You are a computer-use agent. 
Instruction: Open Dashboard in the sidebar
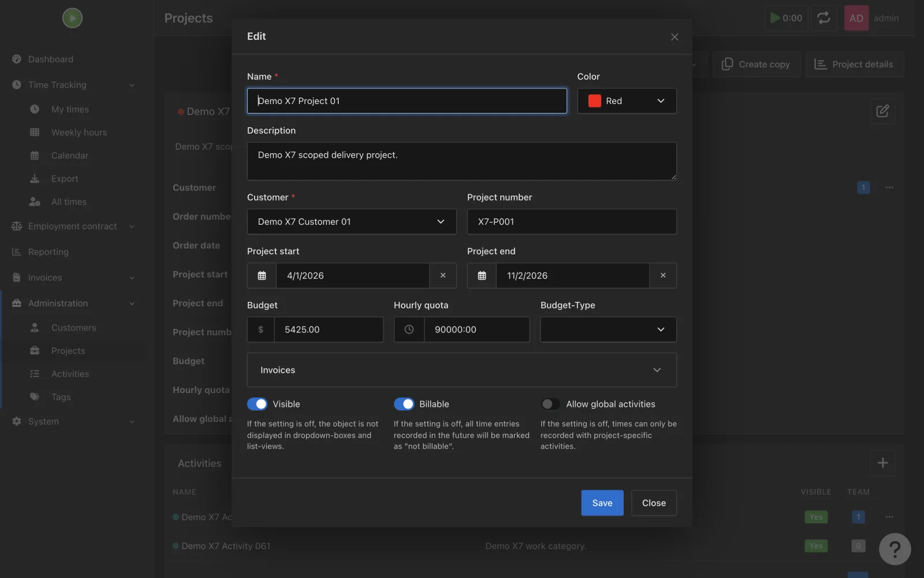coord(50,59)
